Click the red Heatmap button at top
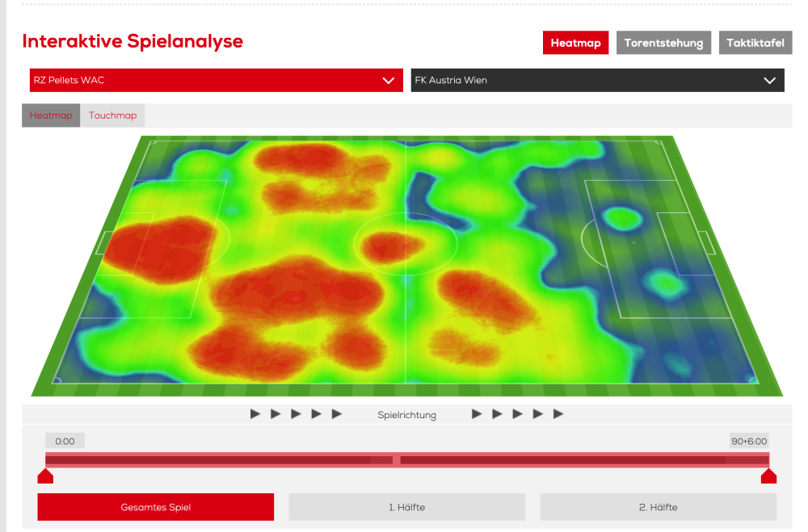 [575, 43]
